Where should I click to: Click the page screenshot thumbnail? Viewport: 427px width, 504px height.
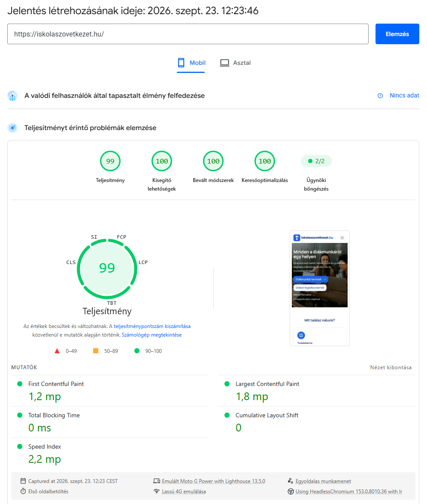[319, 288]
